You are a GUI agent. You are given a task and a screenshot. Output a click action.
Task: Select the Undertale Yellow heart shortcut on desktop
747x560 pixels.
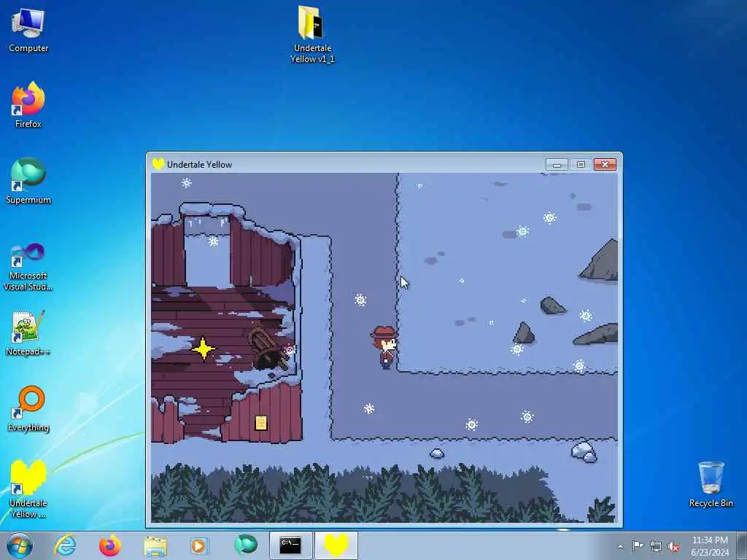[x=28, y=489]
